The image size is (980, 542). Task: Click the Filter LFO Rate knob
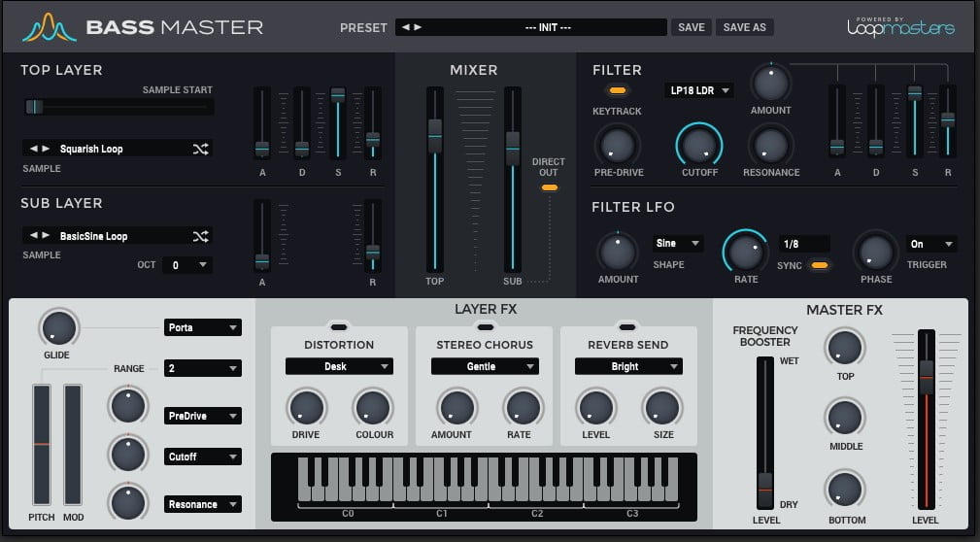(x=745, y=253)
